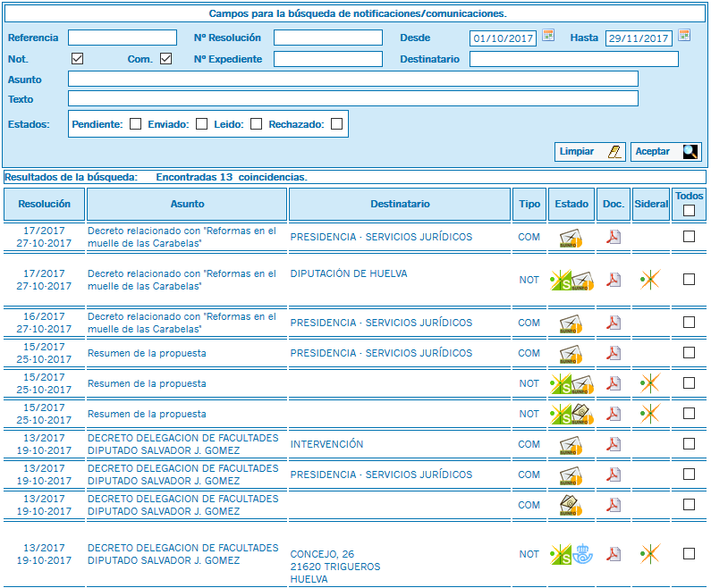The image size is (711, 588).
Task: Open the Desde date calendar picker
Action: [x=548, y=36]
